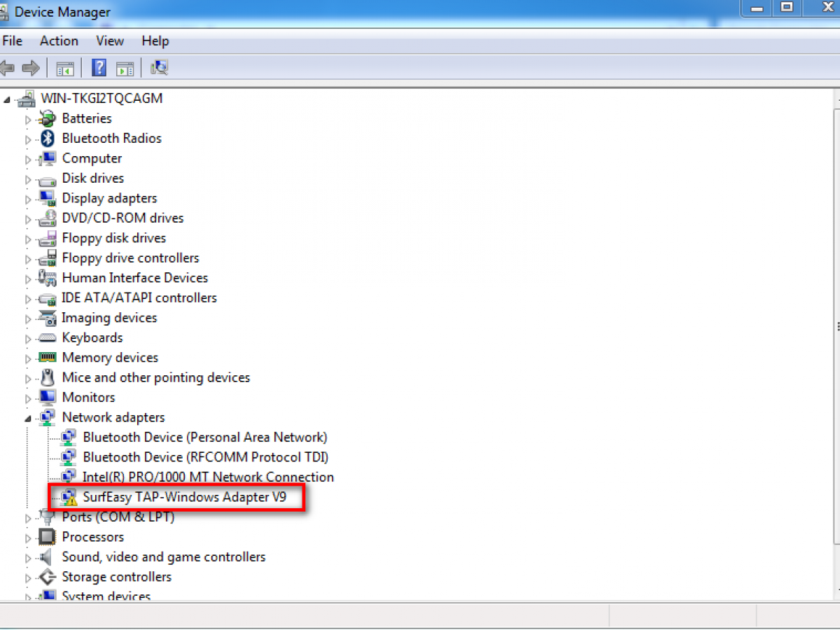Select the DVD/CD-ROM drives label
This screenshot has width=840, height=630.
coord(122,218)
